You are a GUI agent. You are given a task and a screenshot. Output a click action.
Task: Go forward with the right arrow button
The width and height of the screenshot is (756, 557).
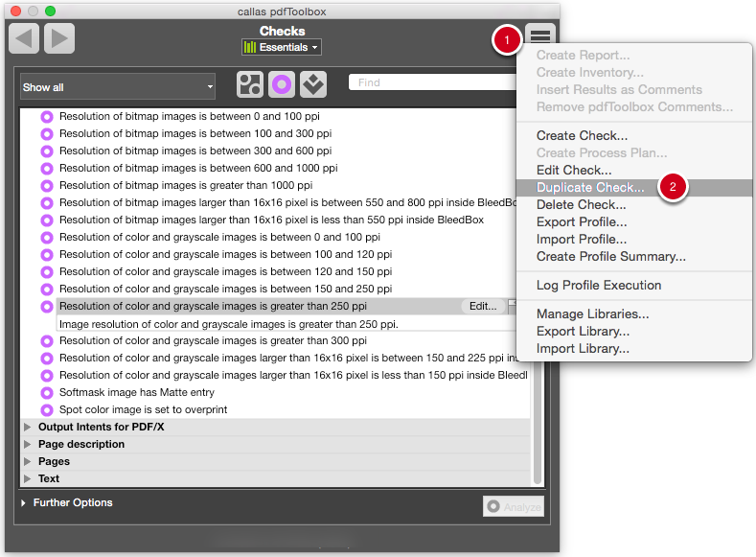59,38
